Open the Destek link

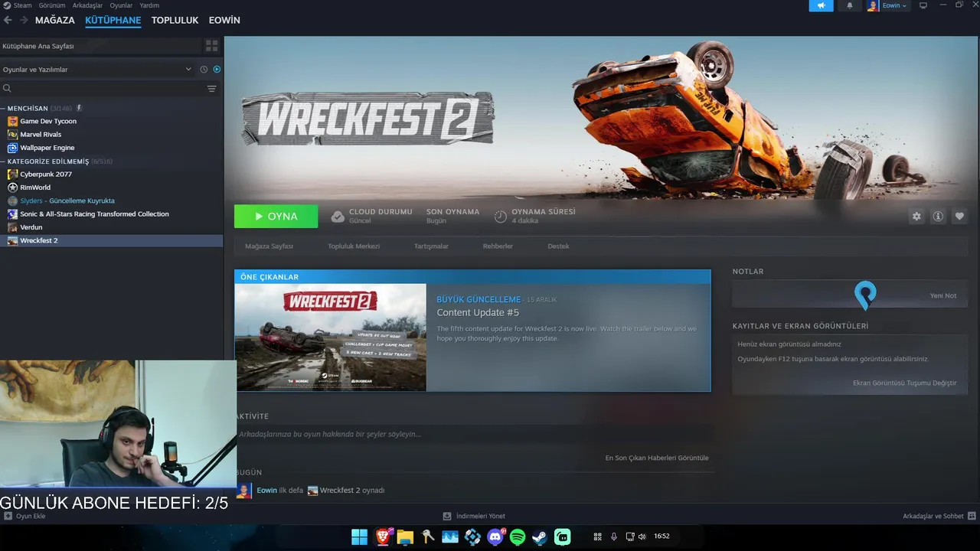tap(558, 246)
